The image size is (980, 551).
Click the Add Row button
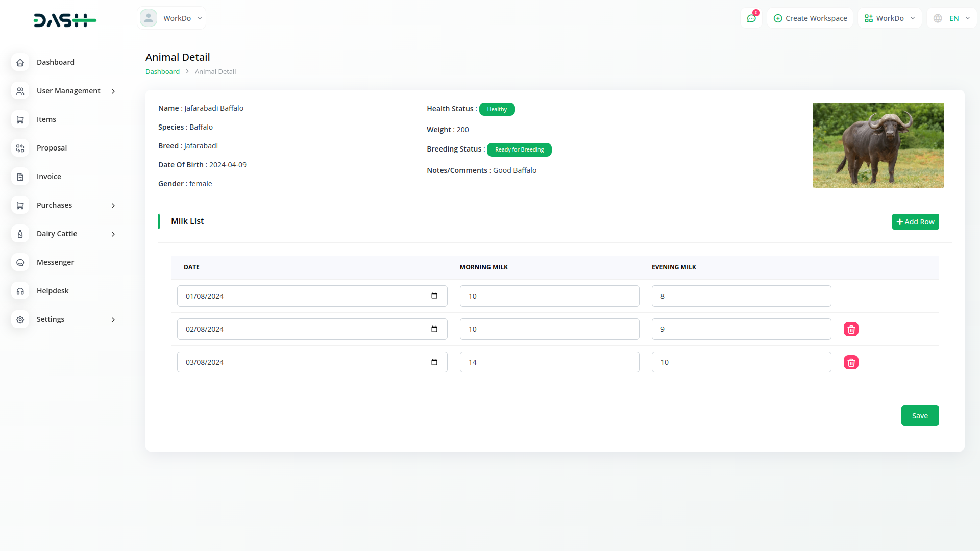point(915,222)
